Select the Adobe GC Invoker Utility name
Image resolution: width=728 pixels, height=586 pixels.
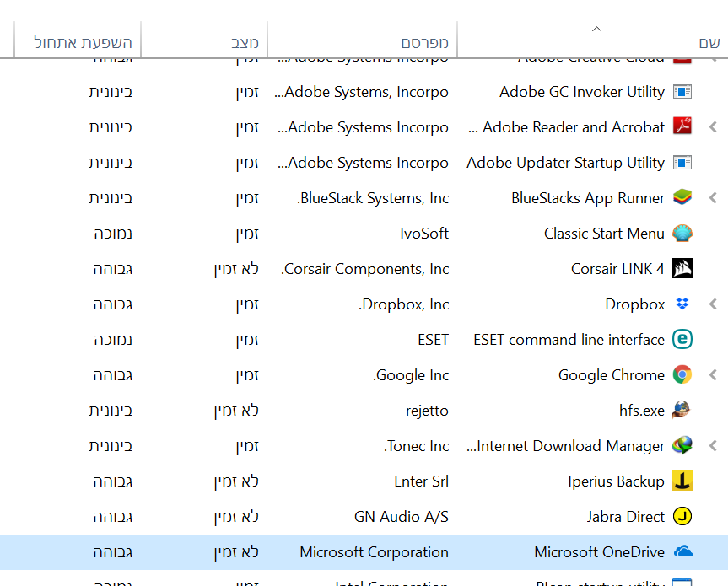click(x=582, y=92)
